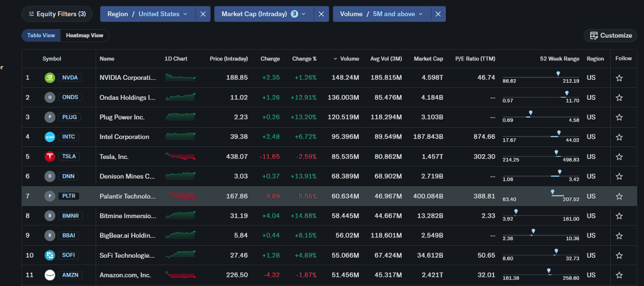Open Equity Filters (3) panel
Screen dimensions: 644x286
pyautogui.click(x=57, y=14)
